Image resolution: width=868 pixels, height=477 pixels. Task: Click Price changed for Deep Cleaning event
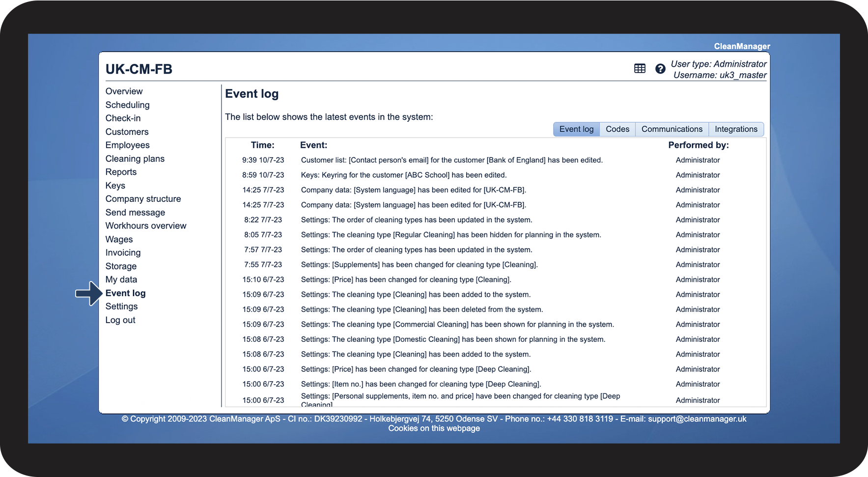[416, 369]
